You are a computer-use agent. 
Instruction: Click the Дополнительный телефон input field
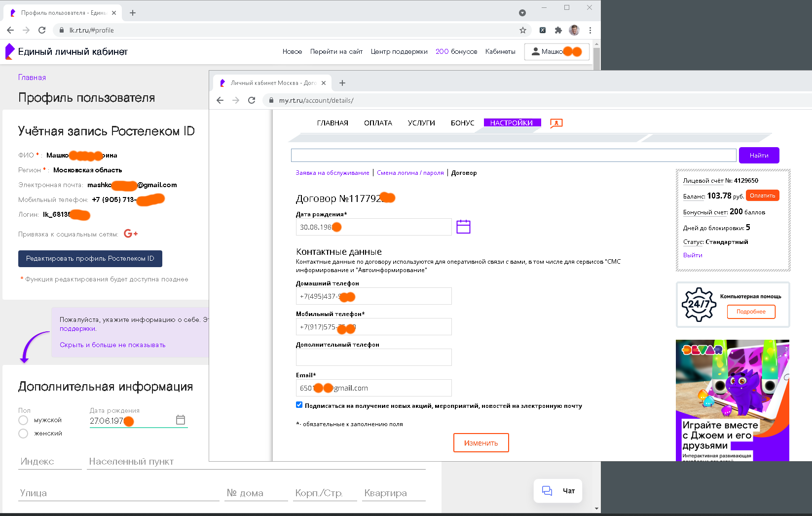click(373, 357)
